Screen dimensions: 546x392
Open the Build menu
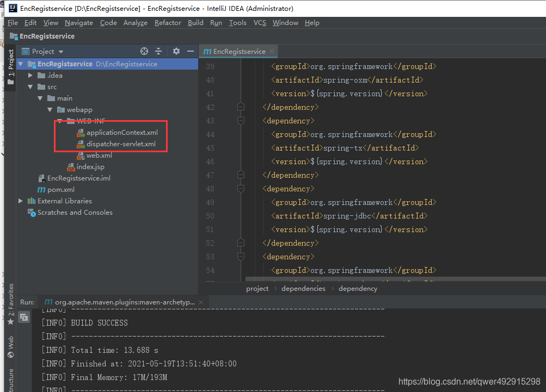195,23
